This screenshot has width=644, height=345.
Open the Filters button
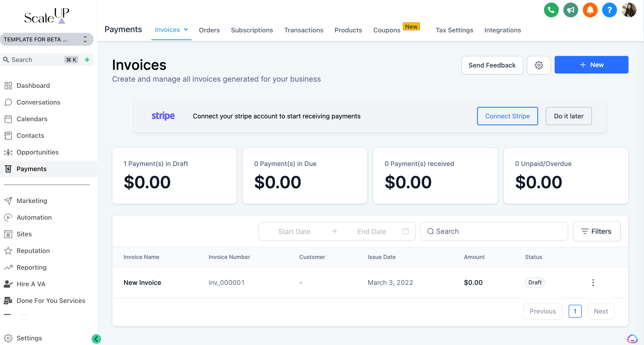(x=596, y=231)
